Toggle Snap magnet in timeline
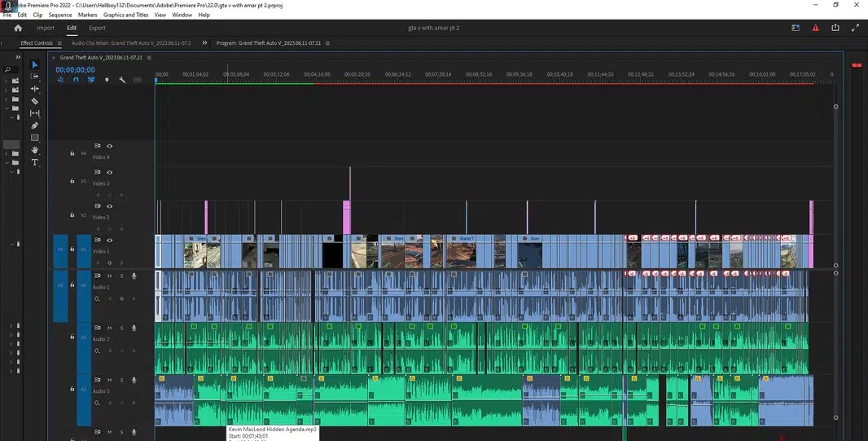The width and height of the screenshot is (868, 441). 76,80
